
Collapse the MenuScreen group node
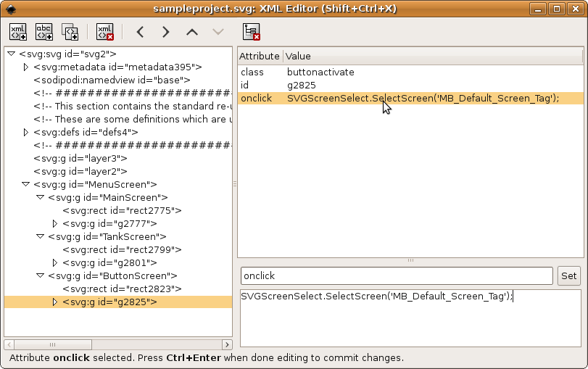[x=26, y=184]
